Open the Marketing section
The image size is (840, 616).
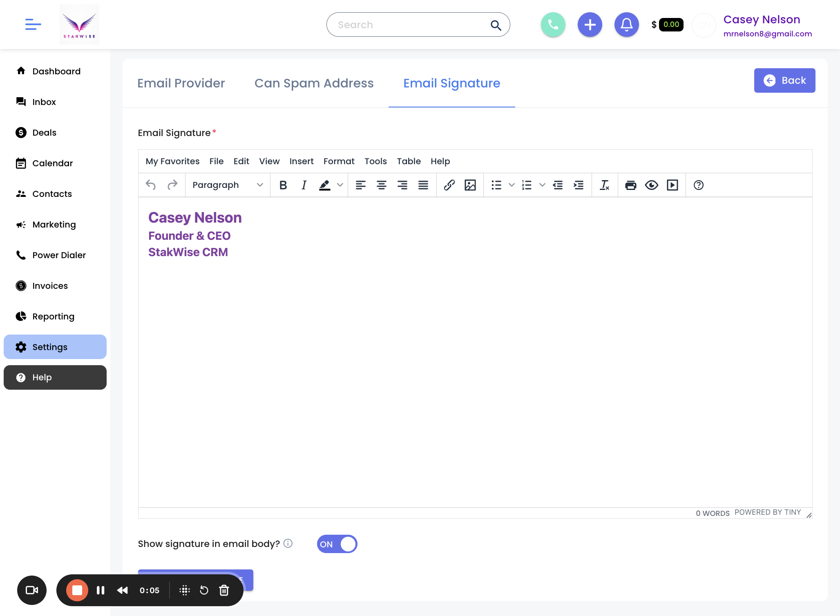click(x=55, y=225)
